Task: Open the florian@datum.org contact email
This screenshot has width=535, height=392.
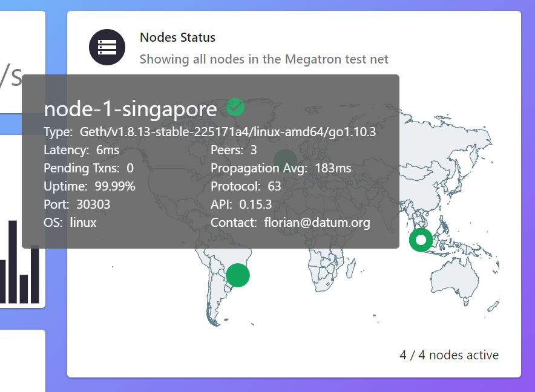Action: (317, 223)
